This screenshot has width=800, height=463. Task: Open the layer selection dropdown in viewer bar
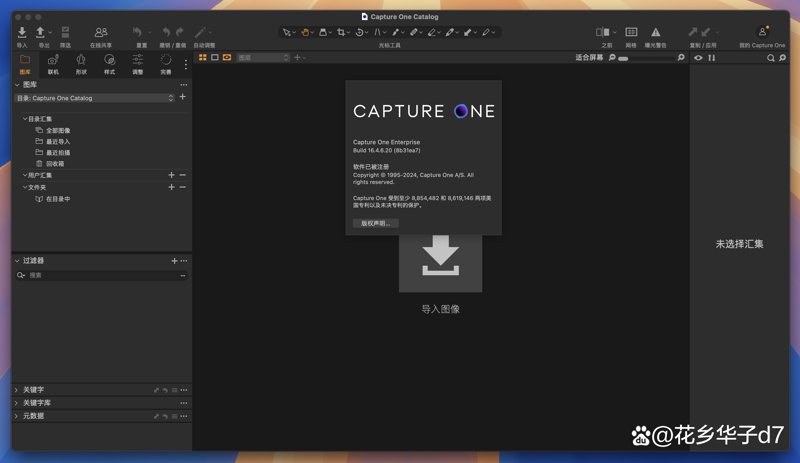click(263, 58)
